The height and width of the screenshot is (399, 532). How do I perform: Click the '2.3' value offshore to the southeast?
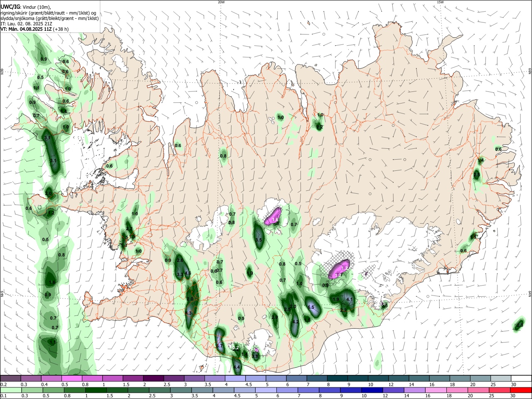coord(520,325)
